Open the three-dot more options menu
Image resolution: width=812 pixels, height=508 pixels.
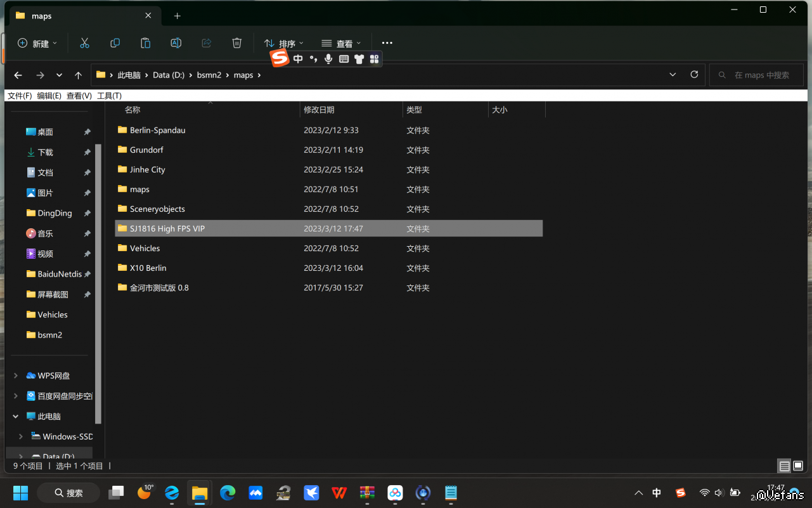click(x=387, y=43)
